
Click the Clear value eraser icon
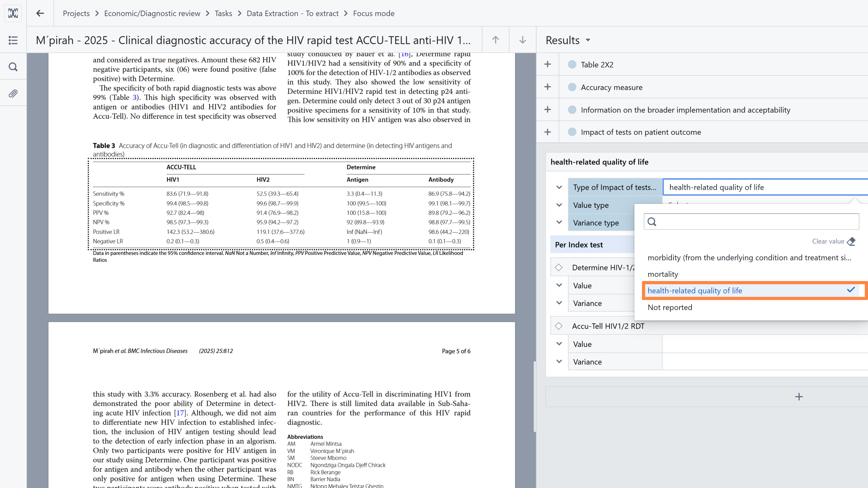tap(851, 241)
